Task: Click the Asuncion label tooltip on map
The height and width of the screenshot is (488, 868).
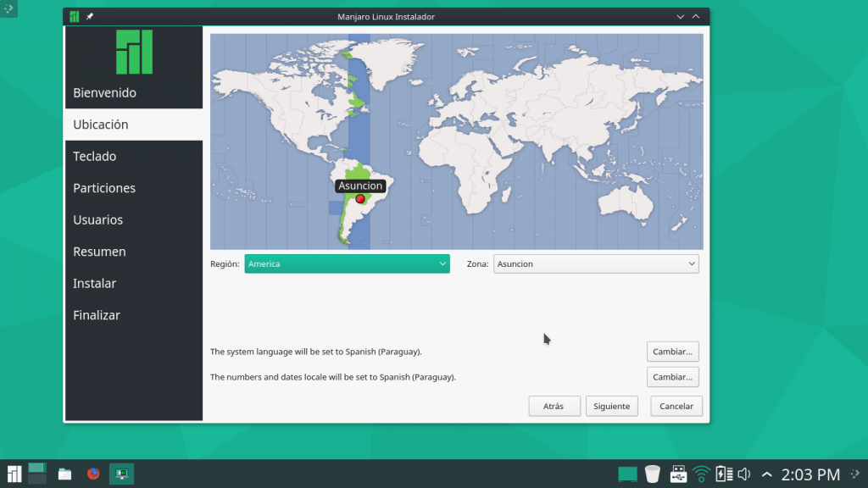Action: pos(360,186)
